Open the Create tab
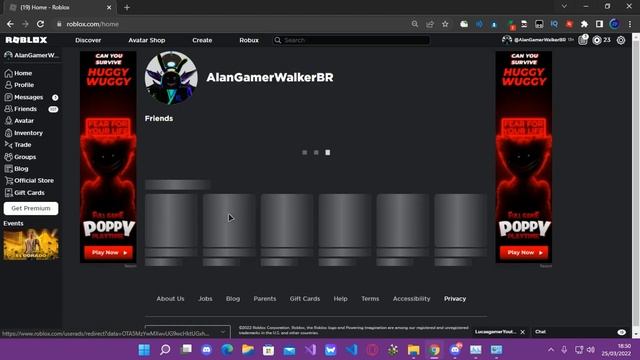Viewport: 640px width, 360px height. pyautogui.click(x=202, y=40)
